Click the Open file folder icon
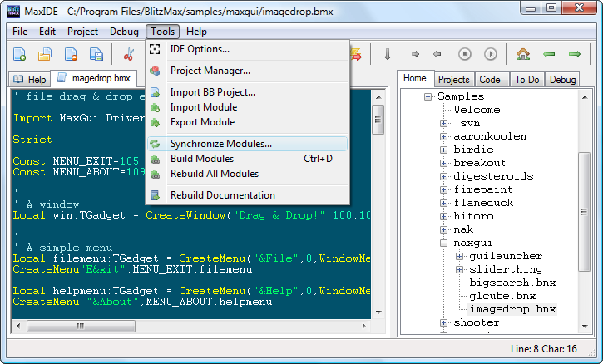 45,54
